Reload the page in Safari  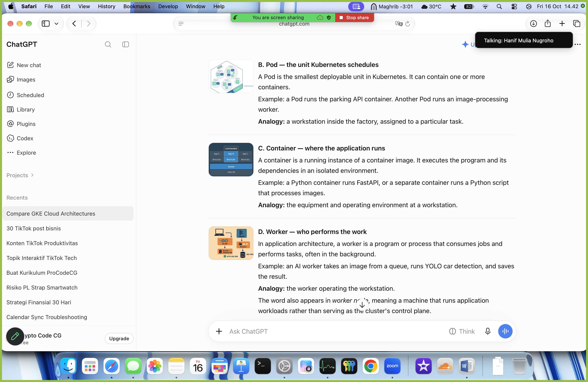408,24
